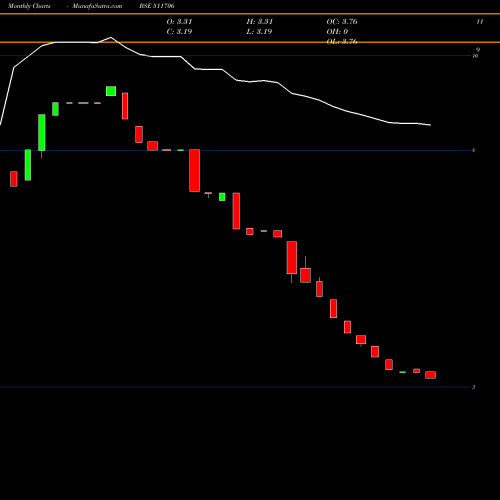Click the price axis label "11"
Image resolution: width=500 pixels, height=500 pixels.
click(x=480, y=22)
